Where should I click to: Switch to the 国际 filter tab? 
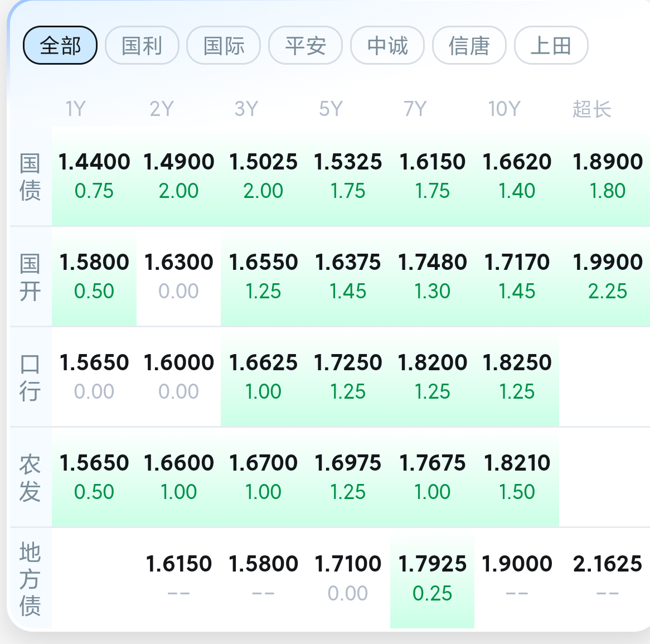224,45
